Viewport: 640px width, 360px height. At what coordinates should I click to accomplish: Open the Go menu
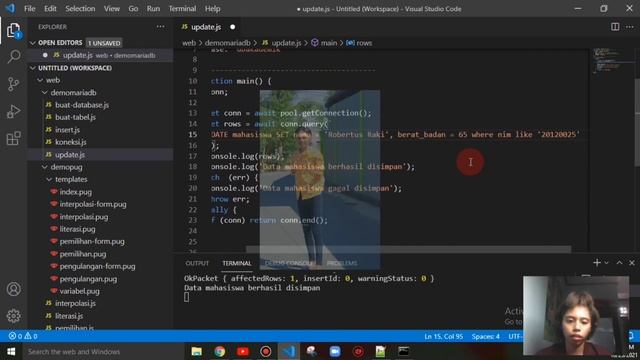(133, 9)
